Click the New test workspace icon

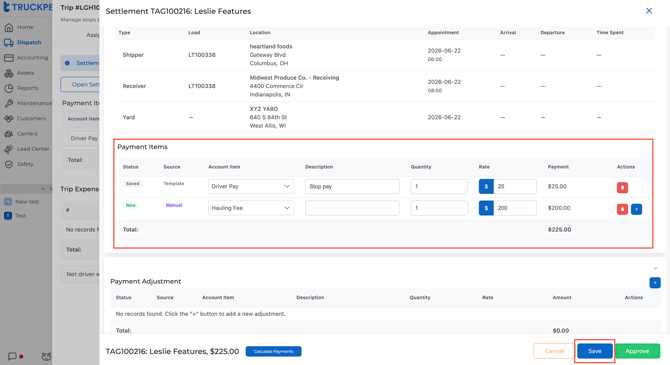pos(8,202)
